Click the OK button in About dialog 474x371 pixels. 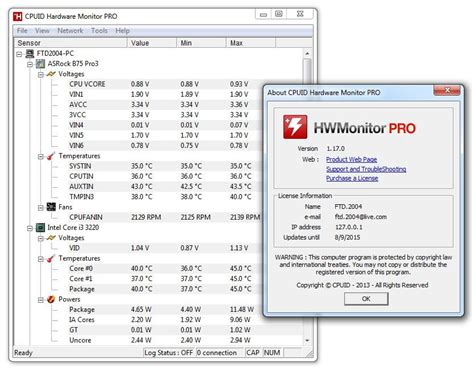point(366,299)
